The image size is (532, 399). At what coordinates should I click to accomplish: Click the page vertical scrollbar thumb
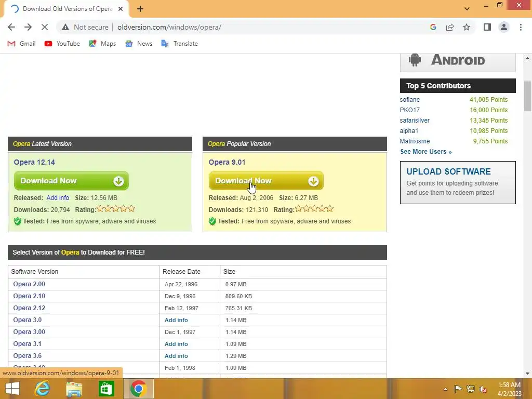point(527,96)
